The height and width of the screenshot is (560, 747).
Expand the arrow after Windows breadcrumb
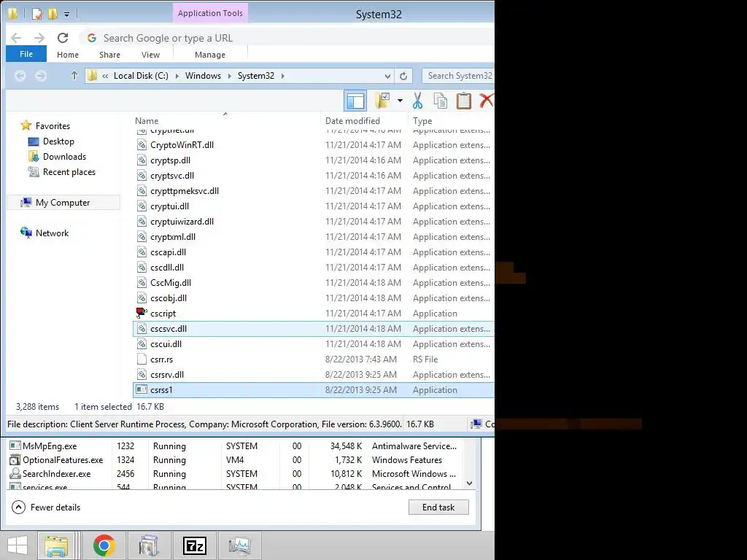pyautogui.click(x=230, y=76)
